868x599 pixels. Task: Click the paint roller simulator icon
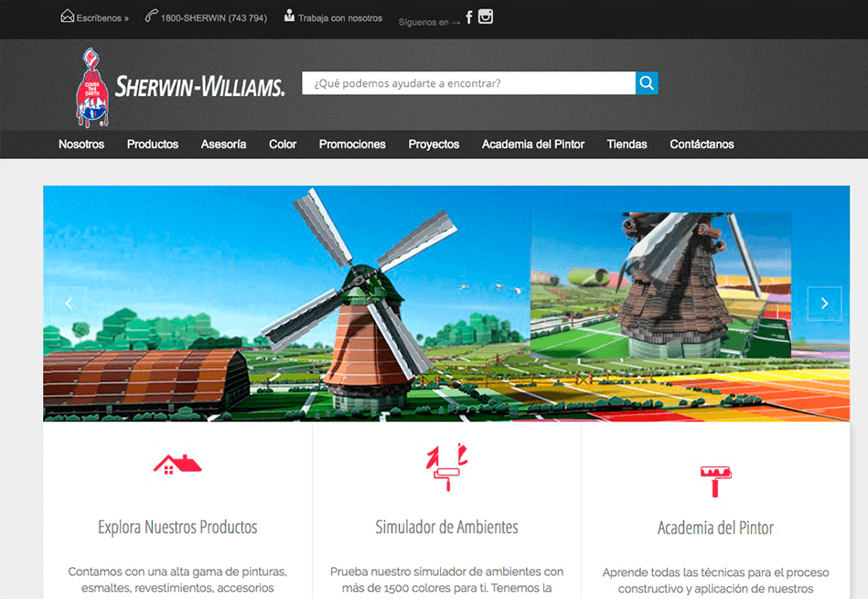[446, 466]
